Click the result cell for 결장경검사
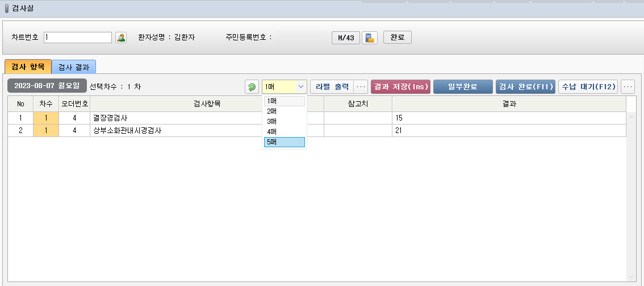The image size is (644, 286). 508,118
